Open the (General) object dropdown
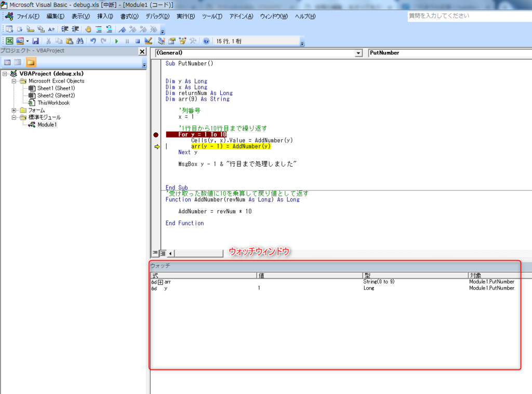Screen dimensions: 532x394 point(358,53)
